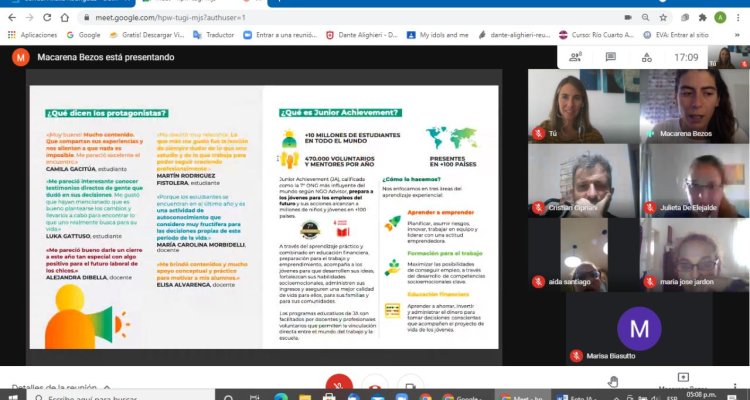The width and height of the screenshot is (750, 400).
Task: Click the 'Escribe aquí para buscar' search box
Action: (120, 397)
